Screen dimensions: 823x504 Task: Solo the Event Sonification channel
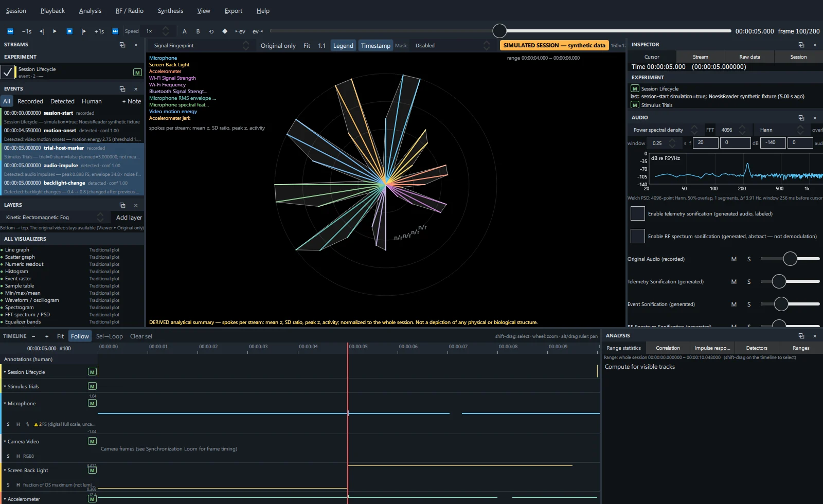749,304
